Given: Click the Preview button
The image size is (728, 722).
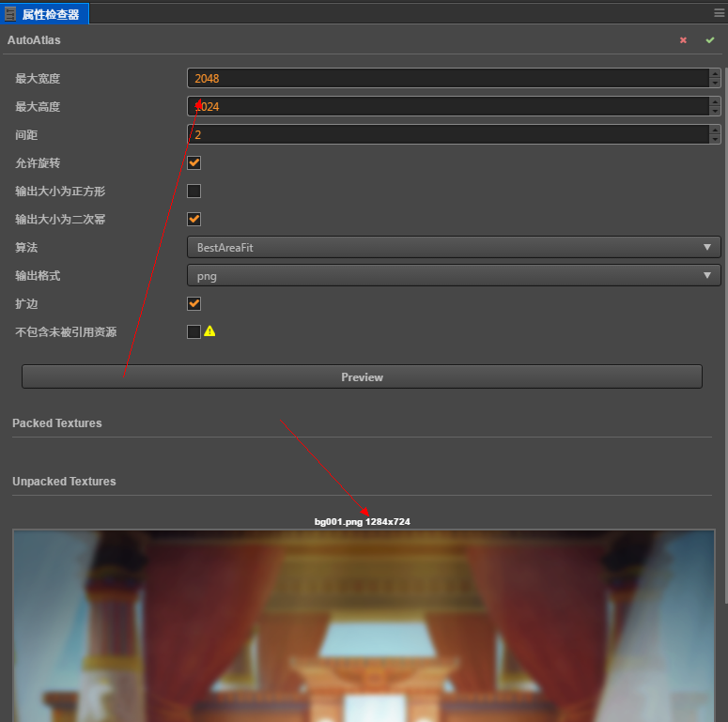Looking at the screenshot, I should tap(362, 376).
